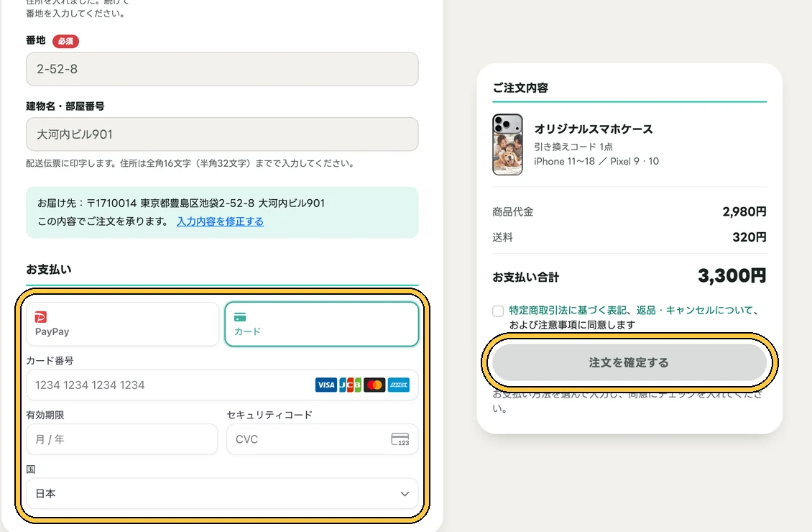Click the 番地 field showing 2-52-8
This screenshot has height=532, width=812.
pyautogui.click(x=222, y=69)
